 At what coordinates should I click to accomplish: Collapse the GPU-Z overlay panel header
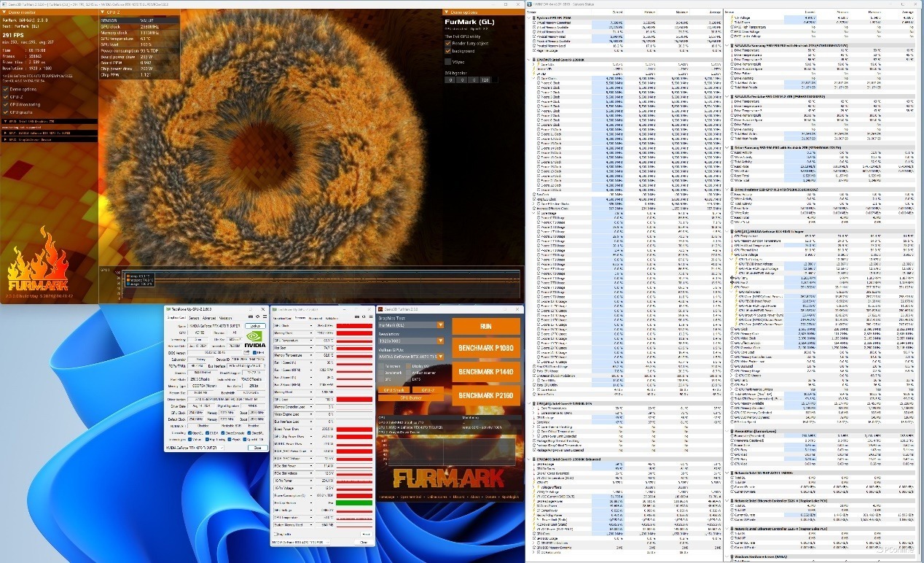click(102, 13)
